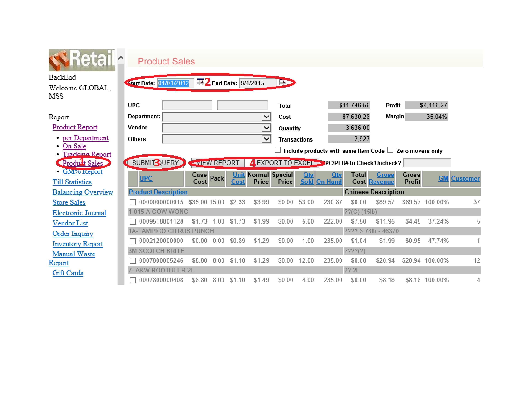Click the VIEW REPORT button
Image resolution: width=532 pixels, height=411 pixels.
(218, 163)
